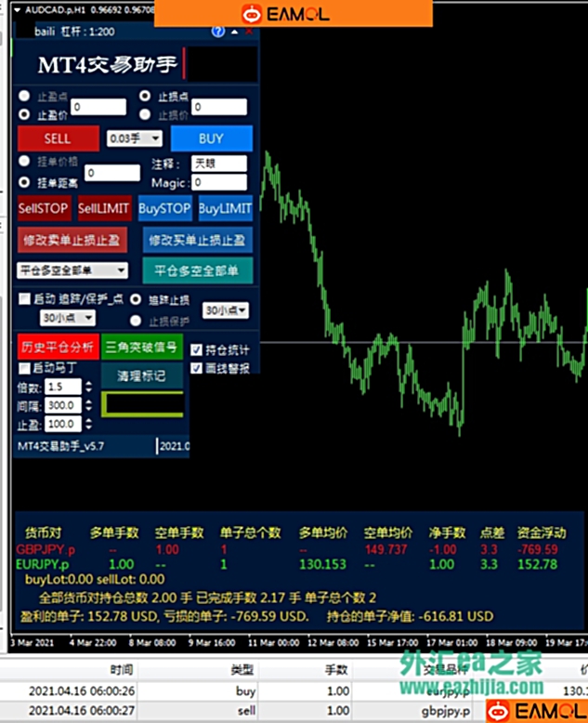
Task: Place a BuyLIMIT pending order
Action: point(226,208)
